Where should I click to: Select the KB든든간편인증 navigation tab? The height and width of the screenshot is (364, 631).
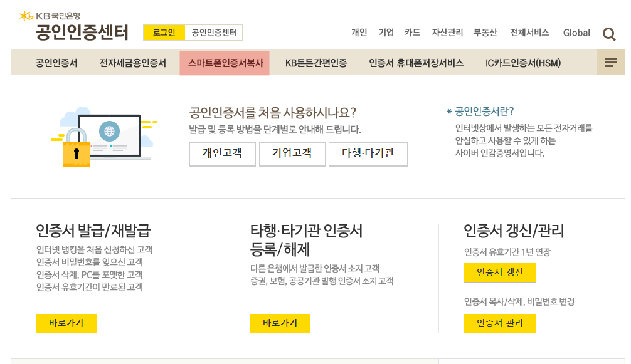coord(316,63)
